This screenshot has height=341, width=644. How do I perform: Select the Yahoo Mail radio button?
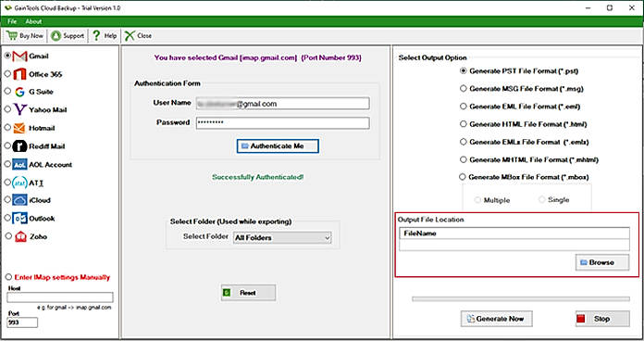(x=7, y=109)
